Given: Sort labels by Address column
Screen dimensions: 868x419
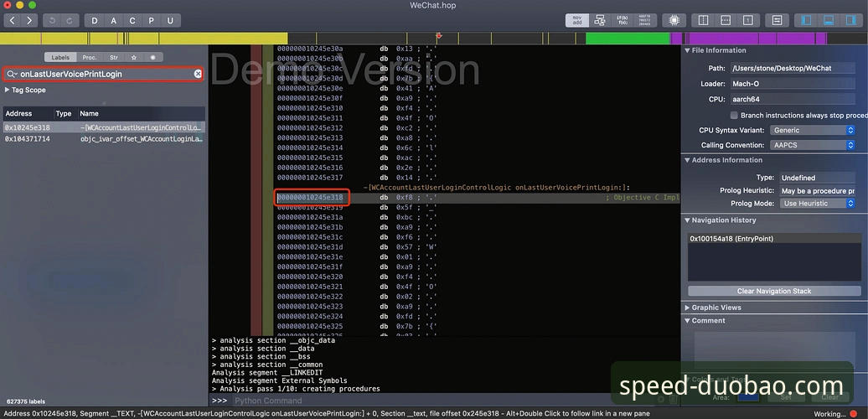Looking at the screenshot, I should (28, 113).
